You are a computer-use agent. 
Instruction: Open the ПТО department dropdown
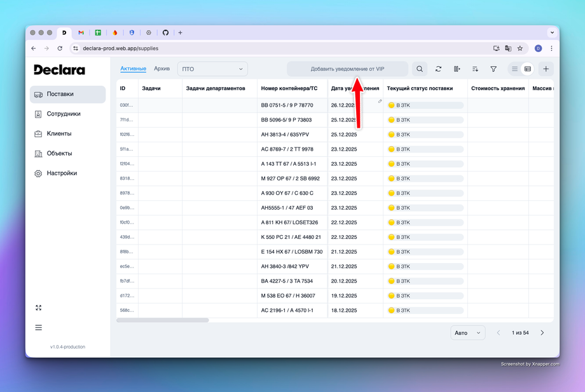(212, 69)
